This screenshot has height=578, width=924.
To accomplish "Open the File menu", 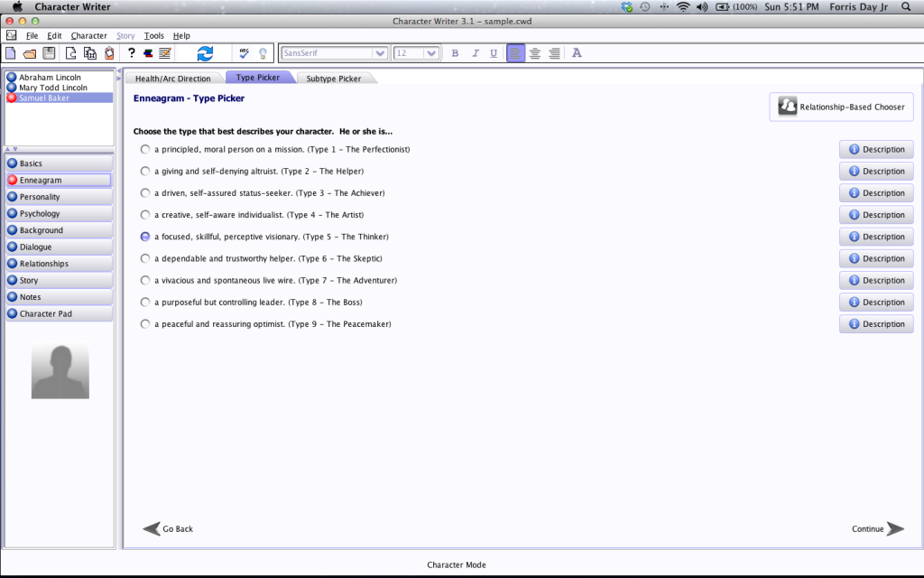I will click(x=32, y=35).
